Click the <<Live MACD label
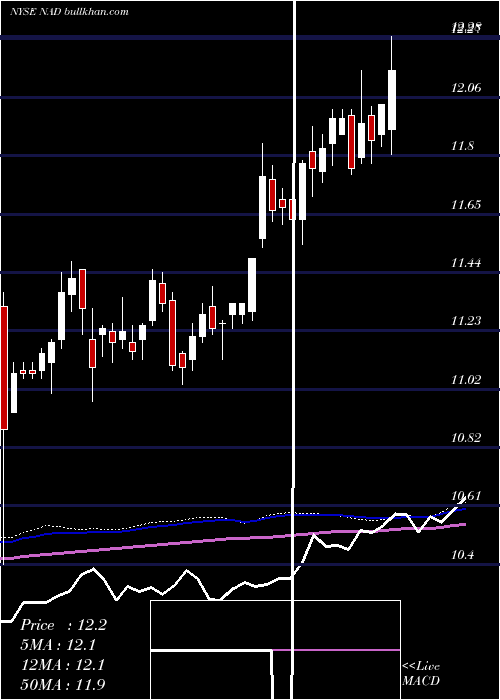 tap(421, 673)
